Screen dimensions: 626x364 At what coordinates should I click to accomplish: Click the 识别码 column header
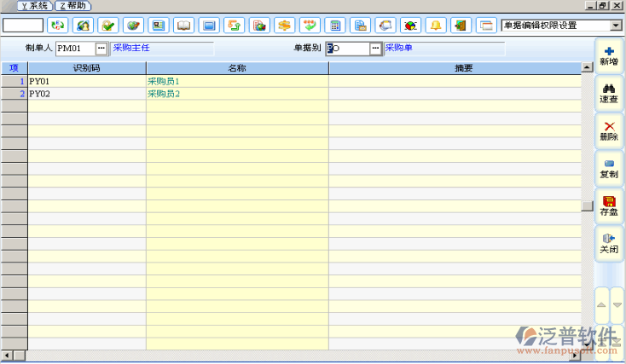point(86,67)
